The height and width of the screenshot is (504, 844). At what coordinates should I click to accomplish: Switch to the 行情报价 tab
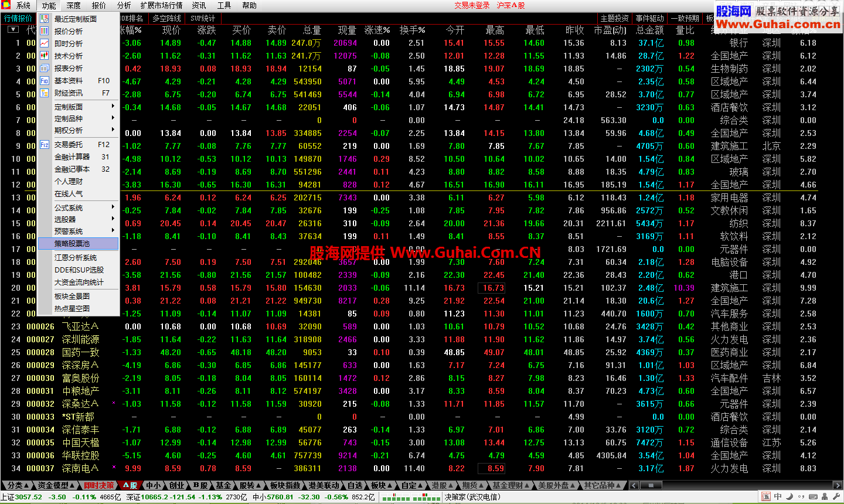pyautogui.click(x=18, y=18)
